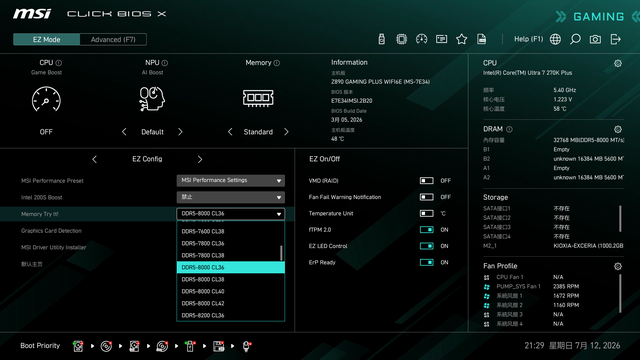The image size is (640, 360).
Task: Toggle Fan Fail Warning Notification switch
Action: (427, 197)
